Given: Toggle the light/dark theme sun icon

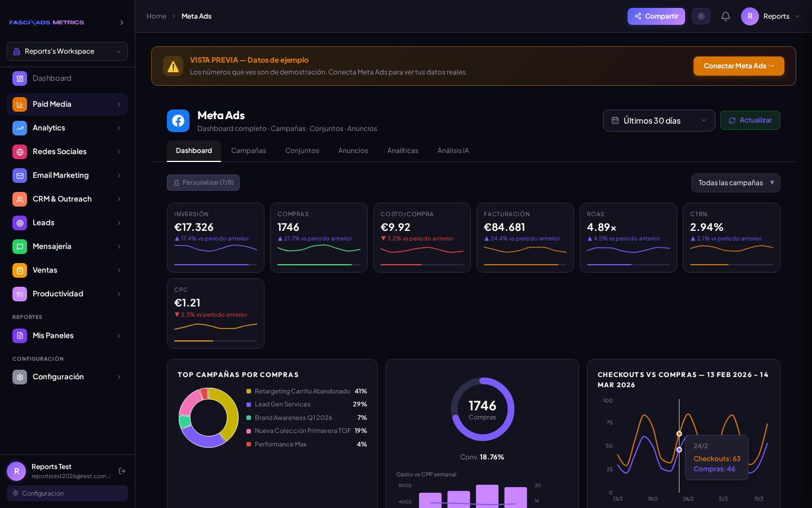Looking at the screenshot, I should (x=701, y=16).
